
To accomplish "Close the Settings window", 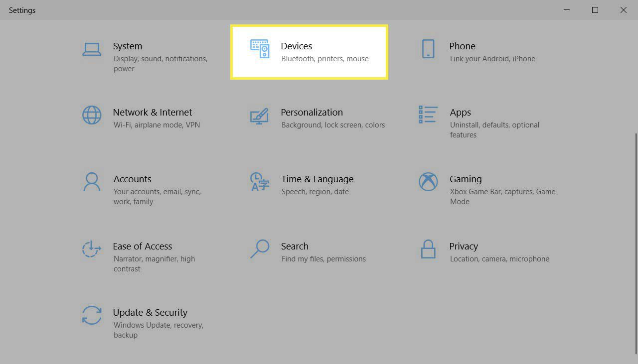I will point(624,10).
